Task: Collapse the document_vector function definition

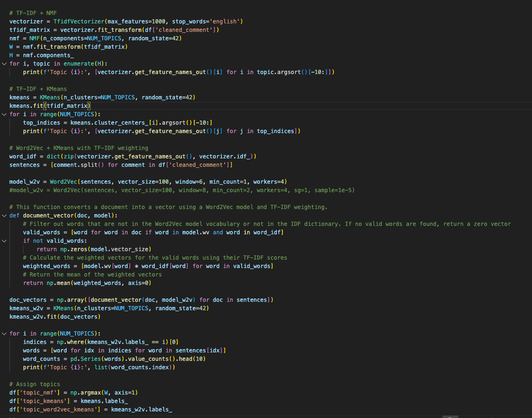Action: pos(4,216)
